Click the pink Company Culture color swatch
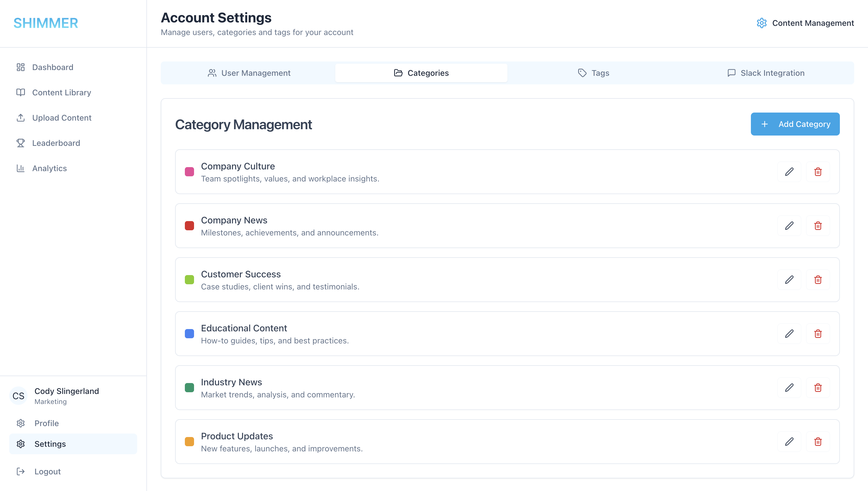 pos(189,172)
